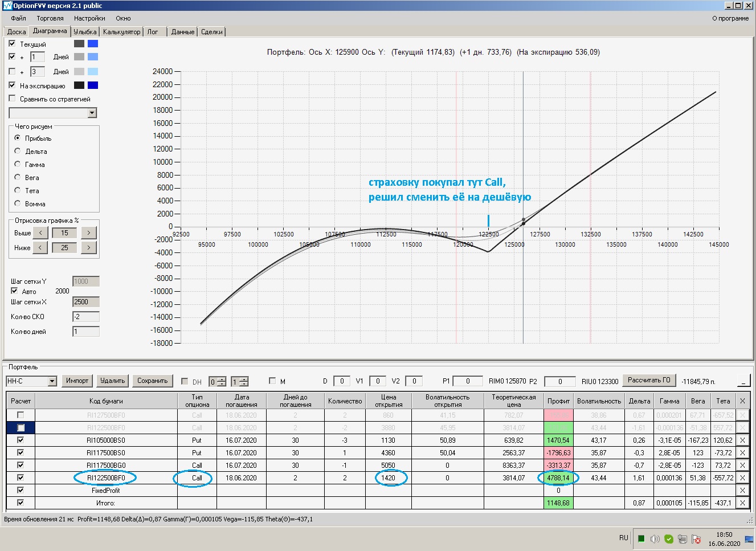The image size is (756, 551).
Task: Open the green checkmark tray icon
Action: (669, 538)
